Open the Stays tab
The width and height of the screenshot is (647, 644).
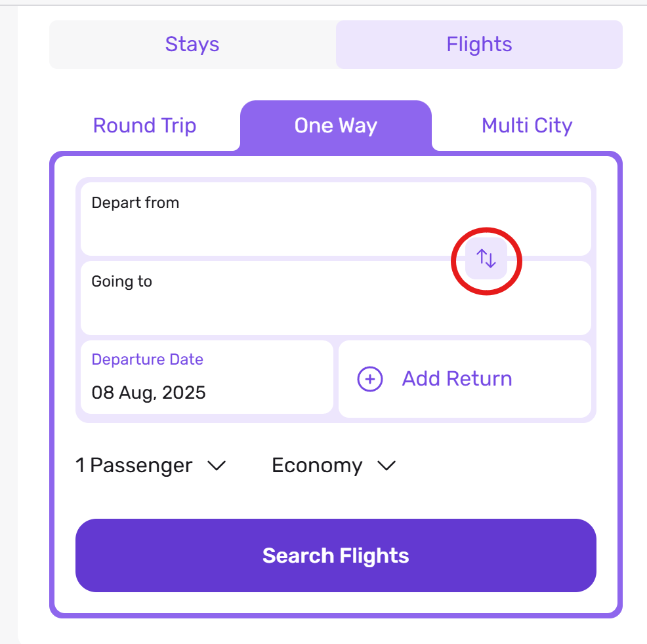[x=192, y=45]
